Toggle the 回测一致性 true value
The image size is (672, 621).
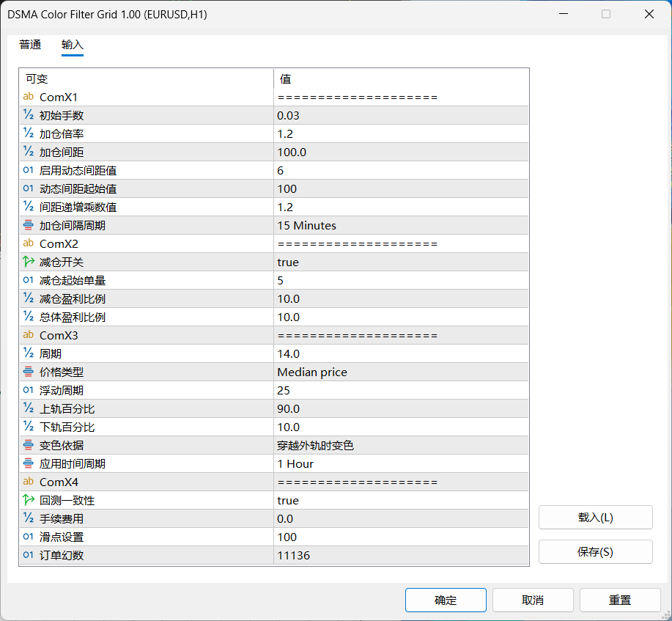[401, 501]
